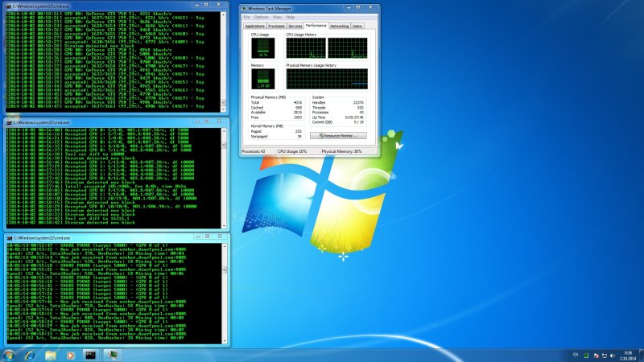
Task: Click the 'Threads' row in System
Action: tap(337, 108)
